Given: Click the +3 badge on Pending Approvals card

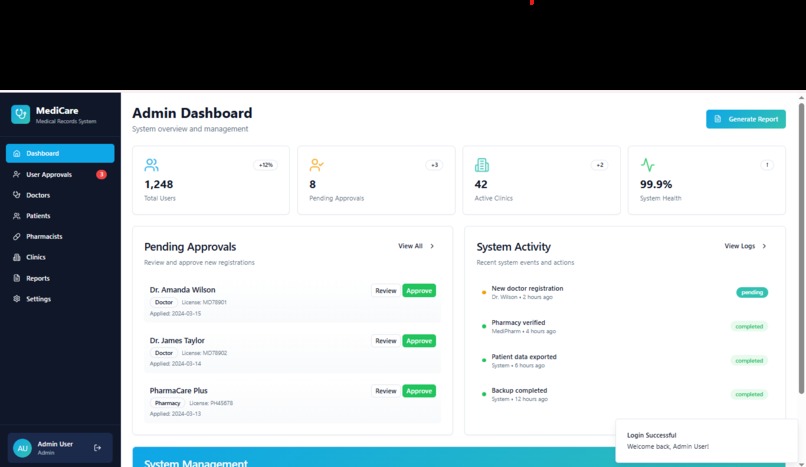Looking at the screenshot, I should pos(434,165).
